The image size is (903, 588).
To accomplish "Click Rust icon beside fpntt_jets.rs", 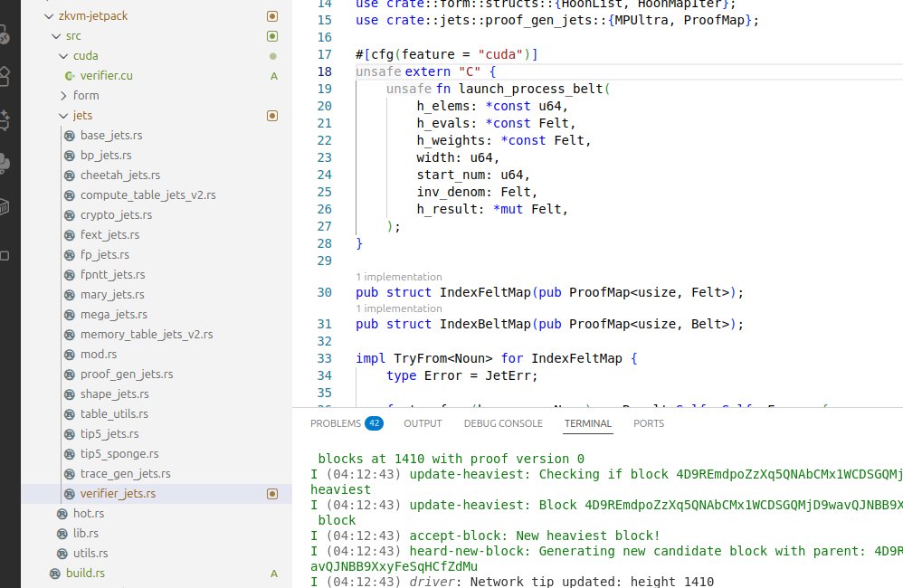I will coord(70,275).
